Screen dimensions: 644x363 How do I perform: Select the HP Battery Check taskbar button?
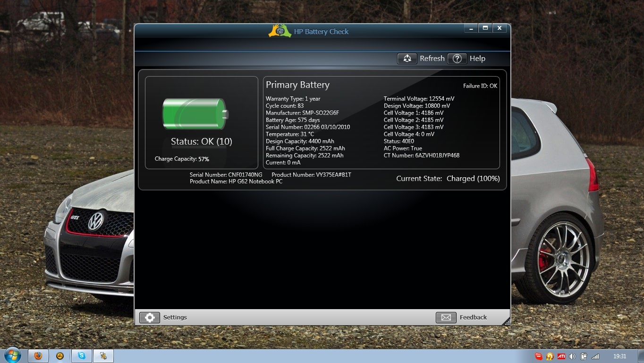point(103,356)
